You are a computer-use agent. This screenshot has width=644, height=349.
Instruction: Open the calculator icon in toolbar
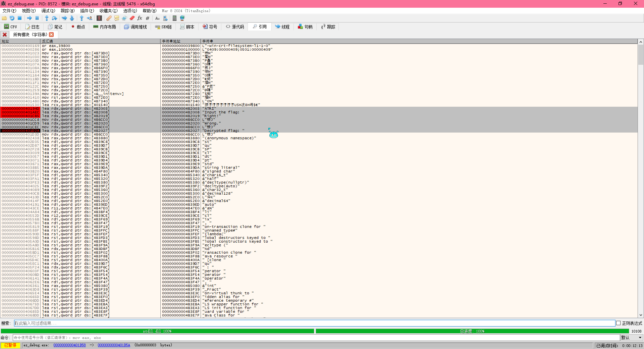[x=174, y=18]
